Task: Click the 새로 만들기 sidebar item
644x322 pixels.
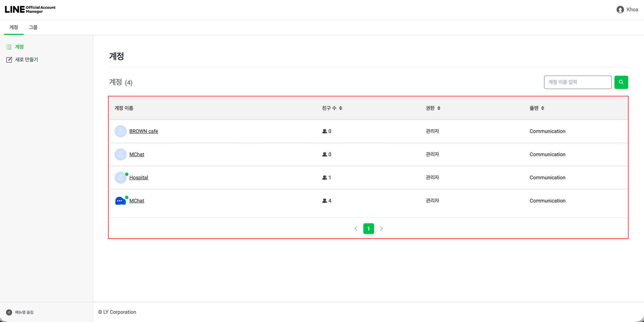Action: point(26,60)
